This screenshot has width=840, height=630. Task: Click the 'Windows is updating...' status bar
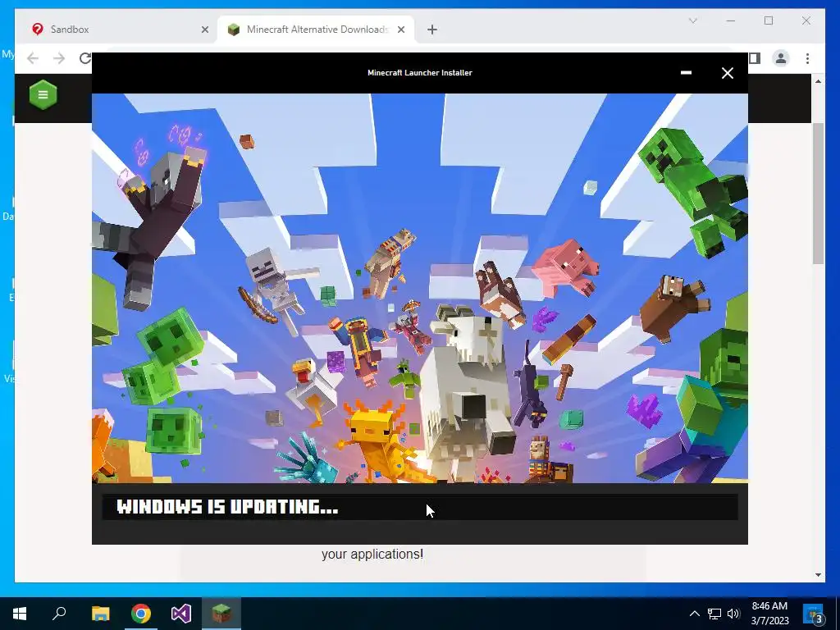(420, 507)
